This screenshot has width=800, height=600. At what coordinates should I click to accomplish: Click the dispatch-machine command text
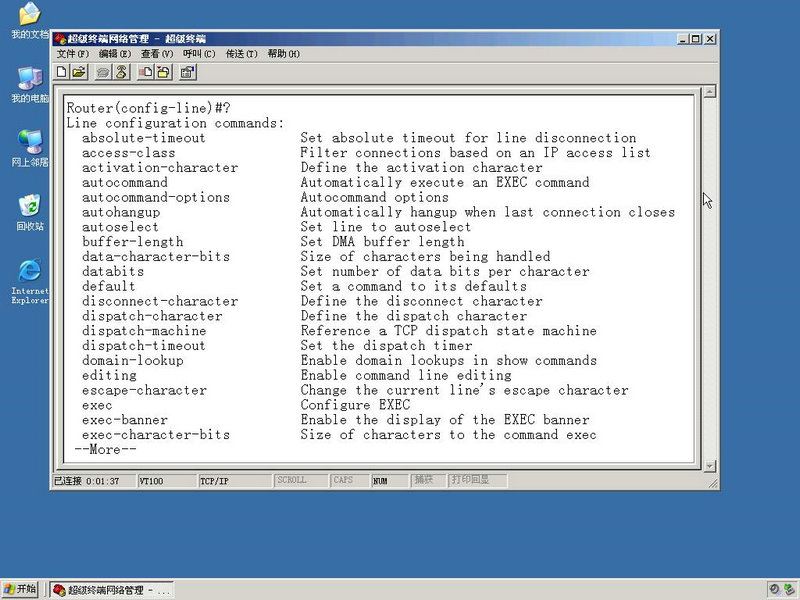tap(144, 331)
